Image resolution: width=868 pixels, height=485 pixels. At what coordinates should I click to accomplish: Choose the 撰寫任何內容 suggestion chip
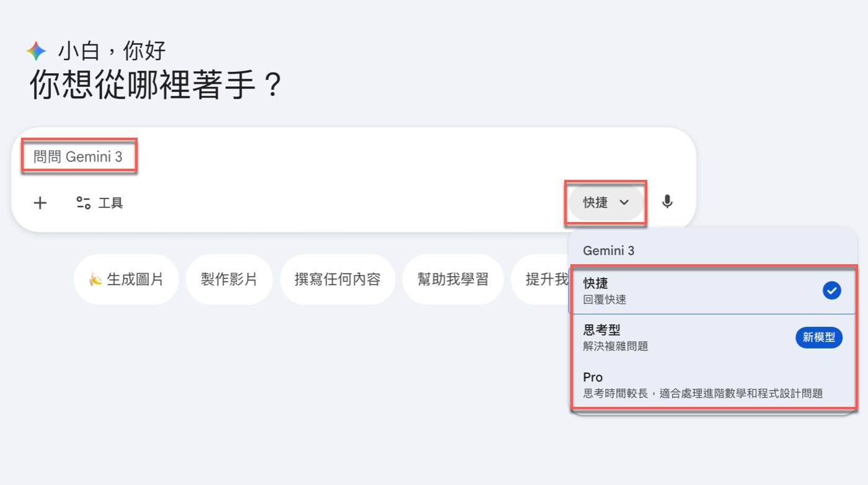point(338,279)
